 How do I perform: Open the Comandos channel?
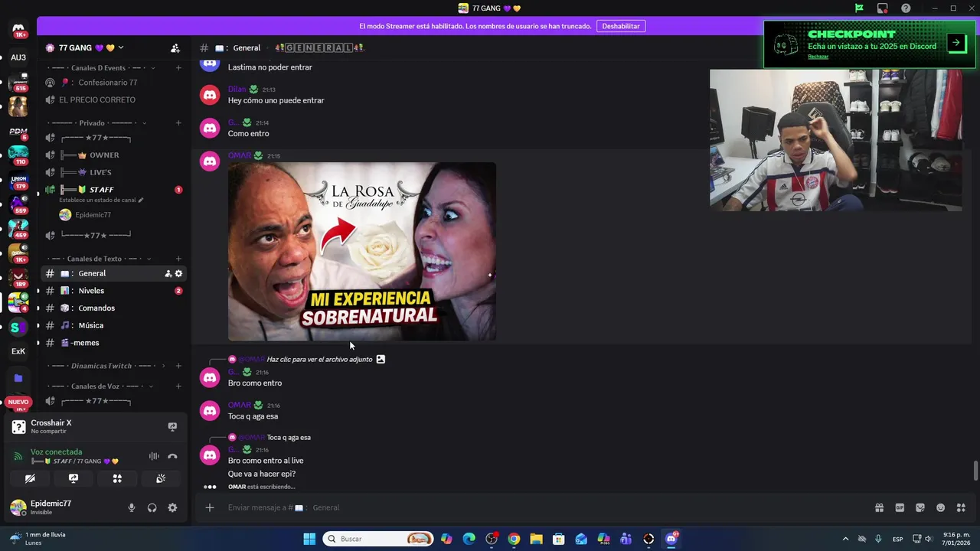tap(113, 308)
